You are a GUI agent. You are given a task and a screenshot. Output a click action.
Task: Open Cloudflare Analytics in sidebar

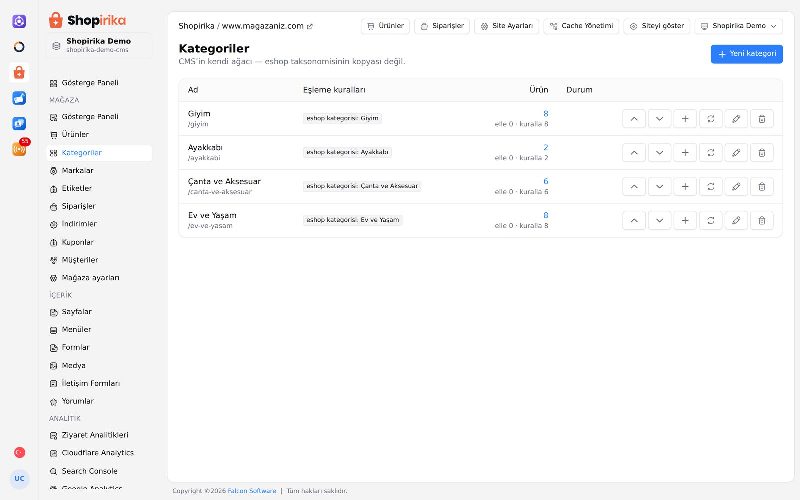(98, 453)
